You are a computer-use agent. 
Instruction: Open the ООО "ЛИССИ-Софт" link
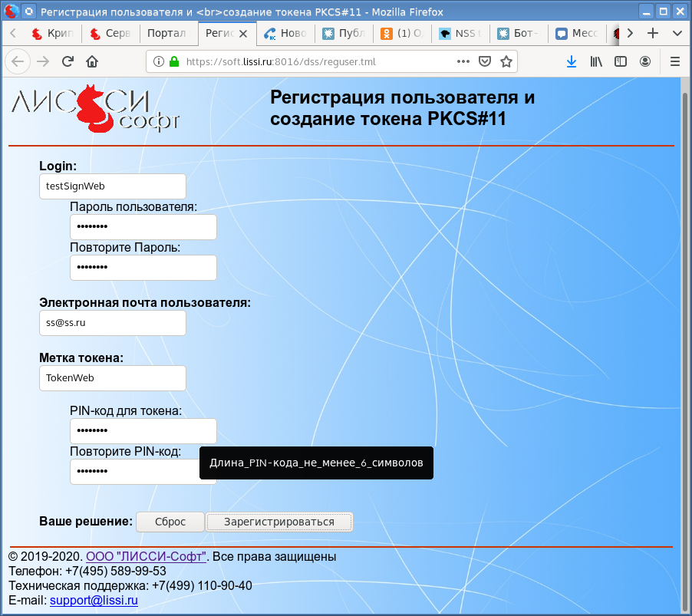click(x=146, y=556)
